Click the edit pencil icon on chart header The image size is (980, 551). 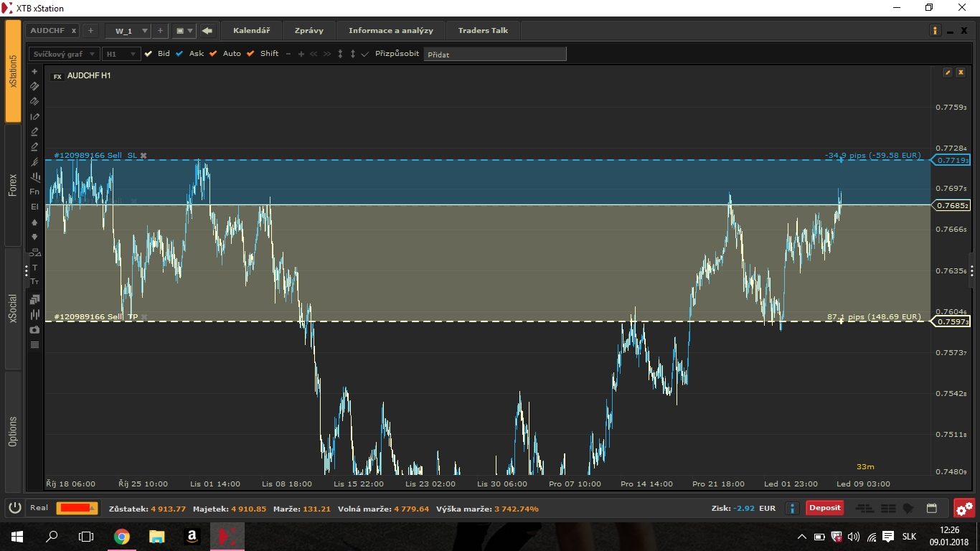click(947, 72)
